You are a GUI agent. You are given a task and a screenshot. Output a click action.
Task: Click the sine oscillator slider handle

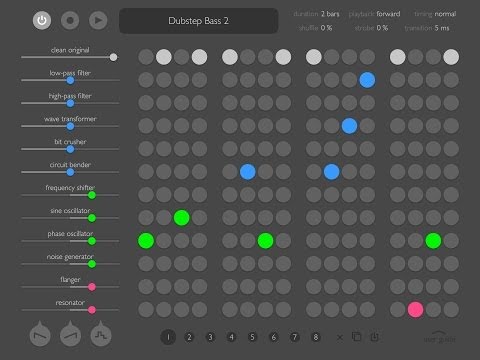(x=92, y=218)
